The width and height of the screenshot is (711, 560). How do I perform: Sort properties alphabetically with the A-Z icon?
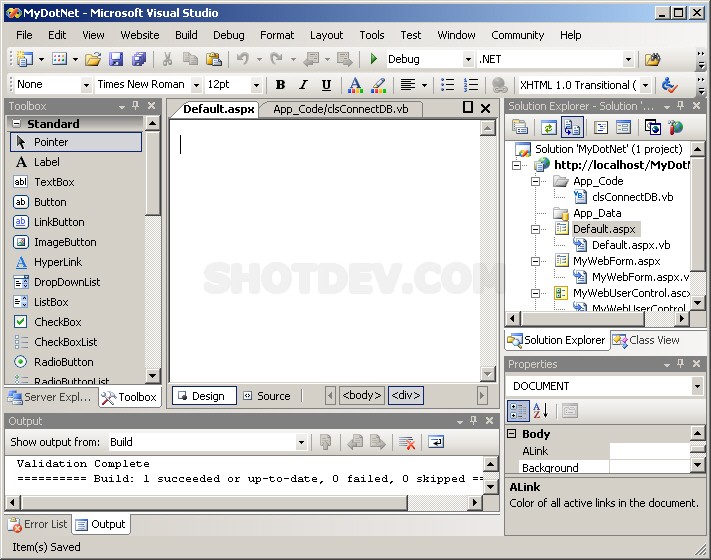click(540, 410)
